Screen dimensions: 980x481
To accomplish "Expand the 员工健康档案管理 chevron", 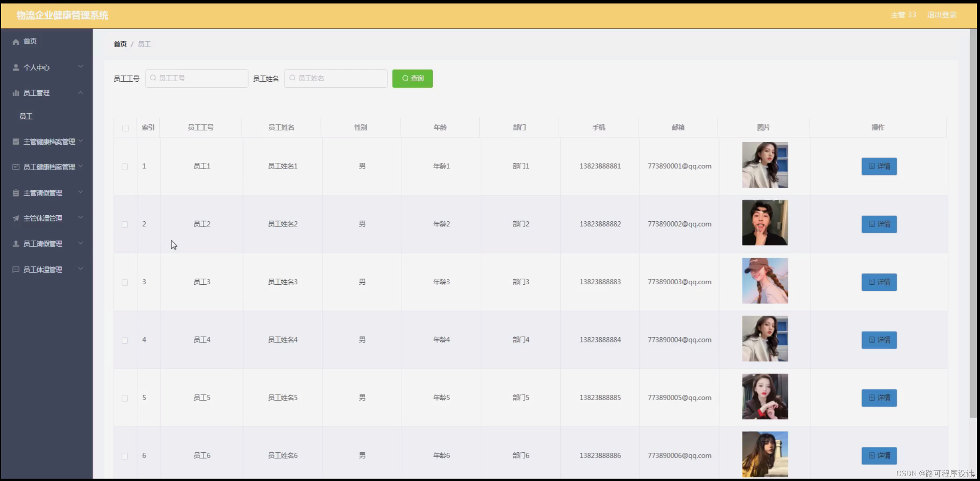I will point(81,166).
